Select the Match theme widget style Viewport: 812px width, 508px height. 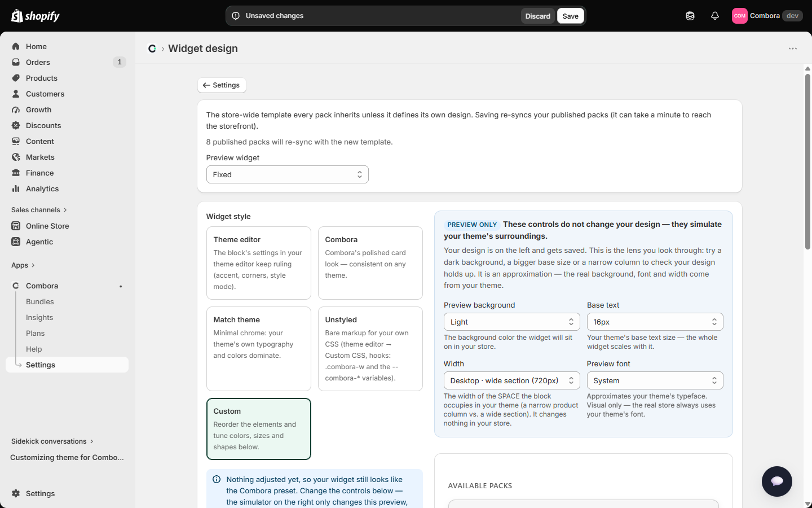[x=259, y=349]
